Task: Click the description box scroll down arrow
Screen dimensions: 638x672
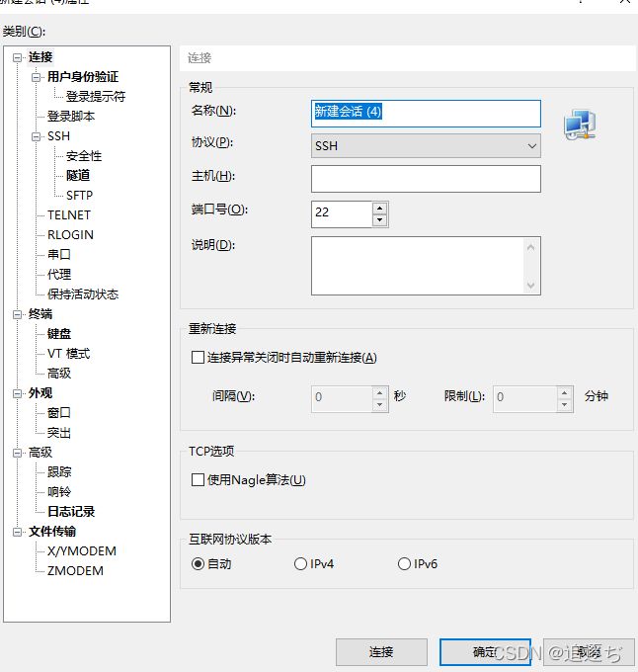Action: [531, 285]
